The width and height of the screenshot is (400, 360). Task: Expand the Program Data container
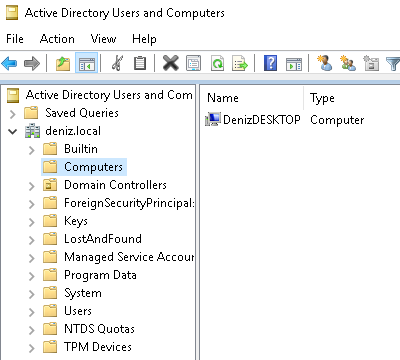tap(32, 276)
